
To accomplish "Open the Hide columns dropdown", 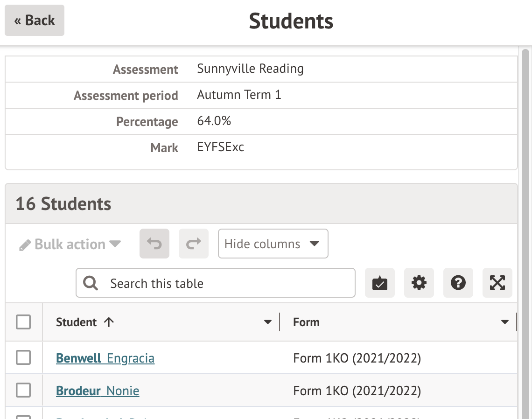I will click(273, 244).
